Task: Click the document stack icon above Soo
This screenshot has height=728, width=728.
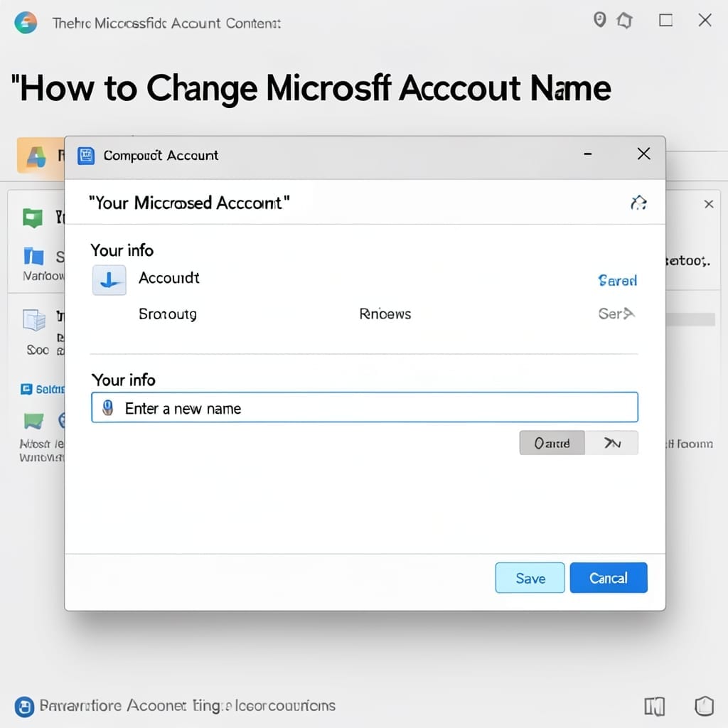Action: 34,320
